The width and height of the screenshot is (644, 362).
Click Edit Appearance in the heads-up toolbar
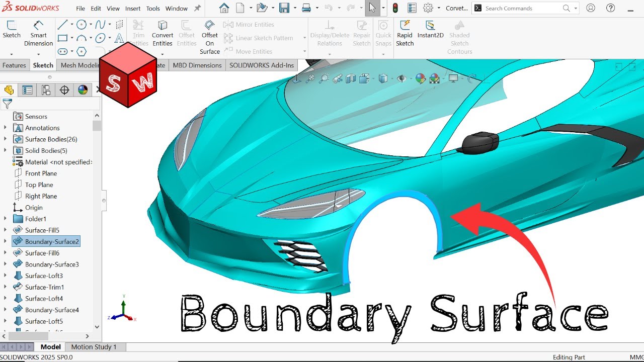421,78
